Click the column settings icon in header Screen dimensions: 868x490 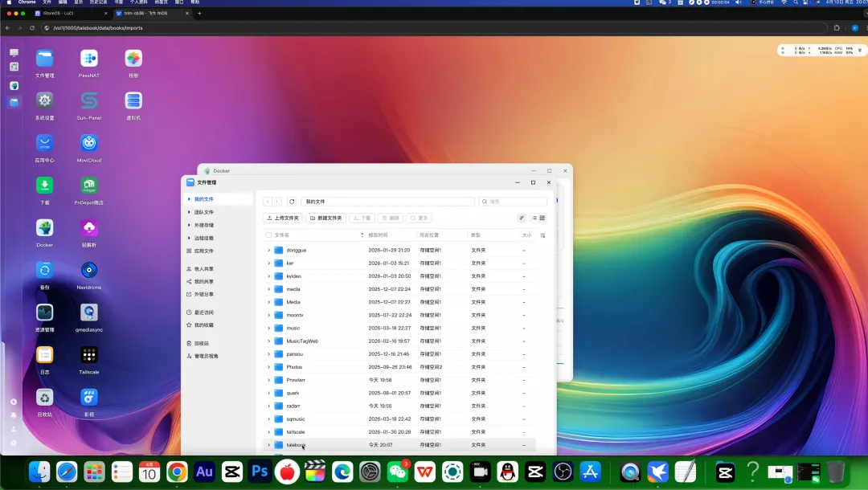tap(543, 235)
